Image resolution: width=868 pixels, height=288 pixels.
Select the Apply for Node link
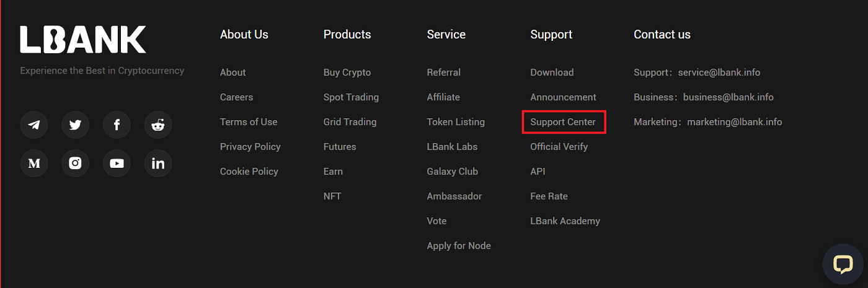click(459, 246)
